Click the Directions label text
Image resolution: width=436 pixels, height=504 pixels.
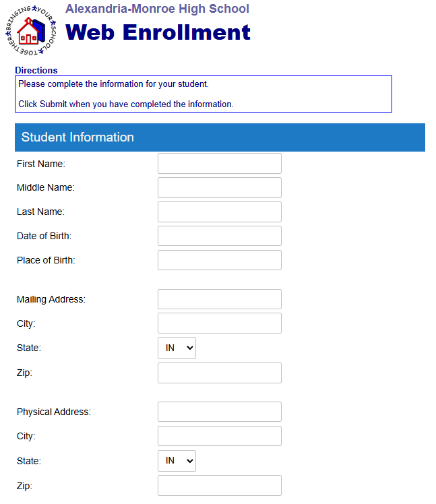tap(36, 70)
